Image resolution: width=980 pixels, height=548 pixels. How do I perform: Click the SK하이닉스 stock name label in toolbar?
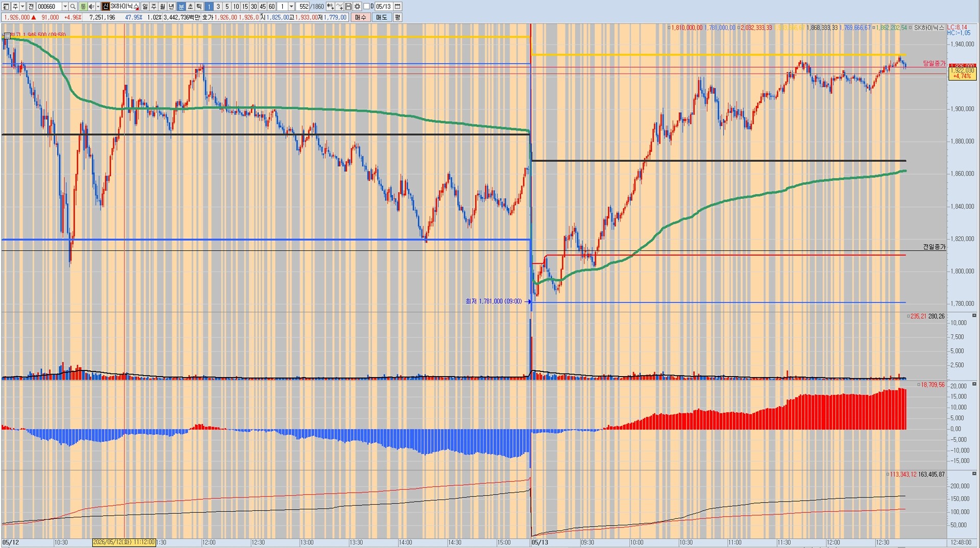pos(125,7)
